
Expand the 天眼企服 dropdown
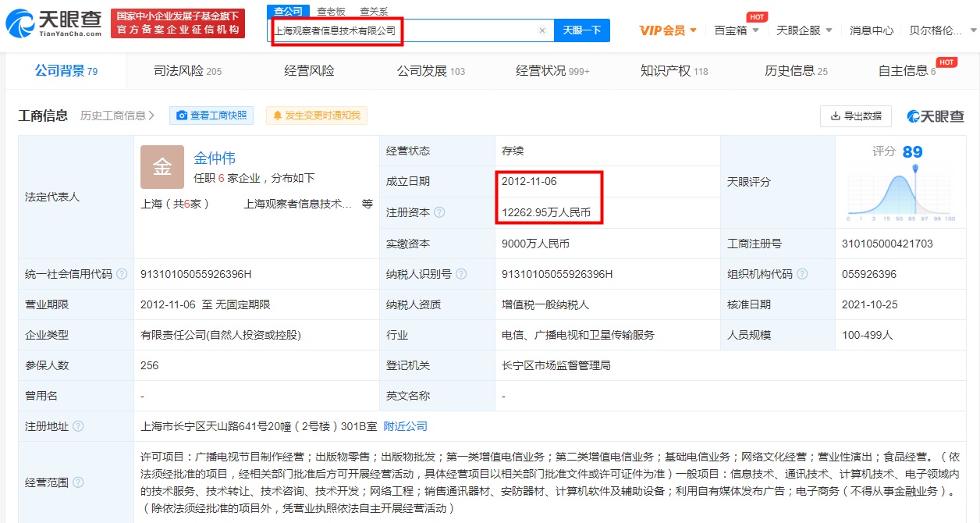pos(804,30)
